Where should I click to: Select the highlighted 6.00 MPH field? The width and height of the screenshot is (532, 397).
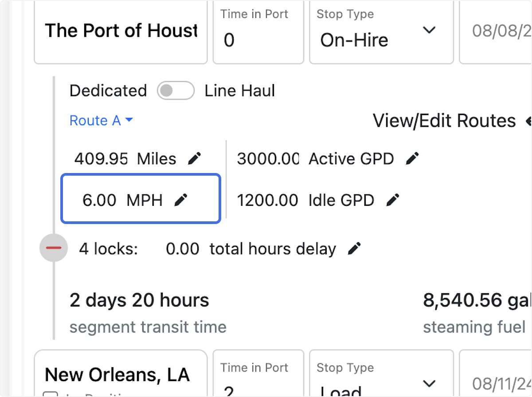click(140, 199)
